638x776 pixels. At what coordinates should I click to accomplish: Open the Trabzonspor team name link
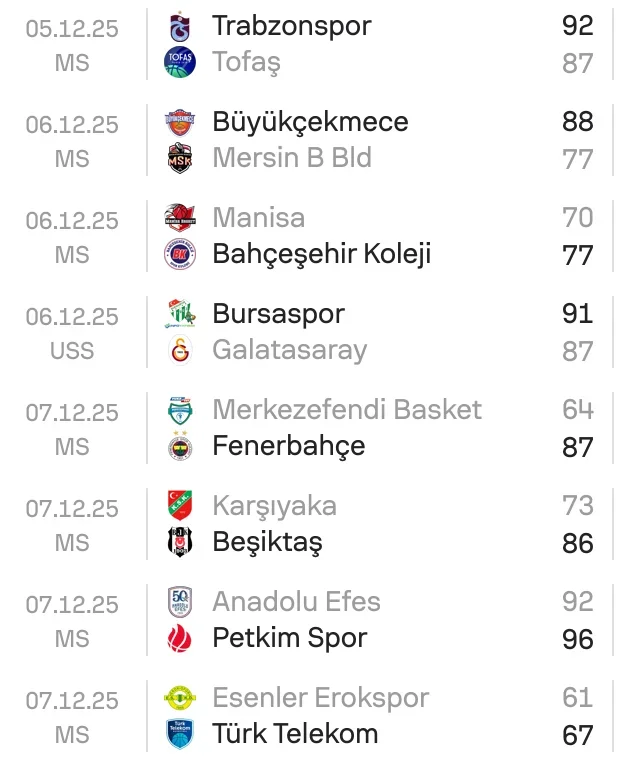(292, 26)
